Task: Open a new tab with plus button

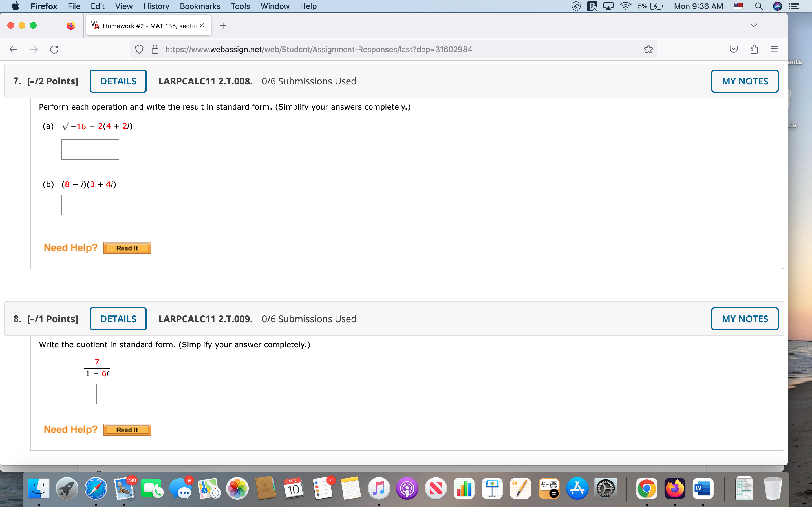Action: [x=223, y=26]
